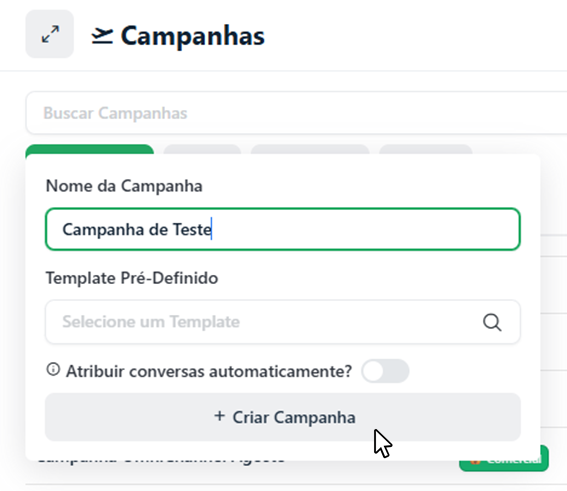
Task: Click the Campanha de Teste name field
Action: point(283,229)
